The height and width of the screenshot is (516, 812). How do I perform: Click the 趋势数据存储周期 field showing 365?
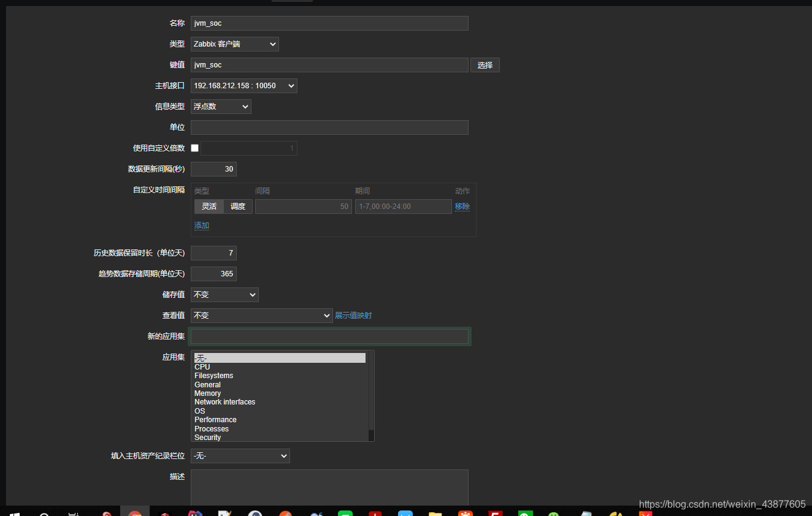click(213, 274)
